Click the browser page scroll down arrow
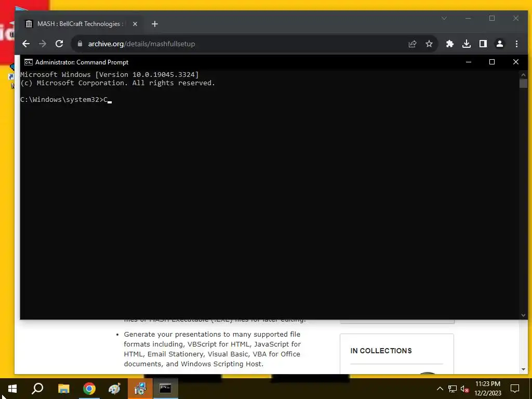 [523, 369]
